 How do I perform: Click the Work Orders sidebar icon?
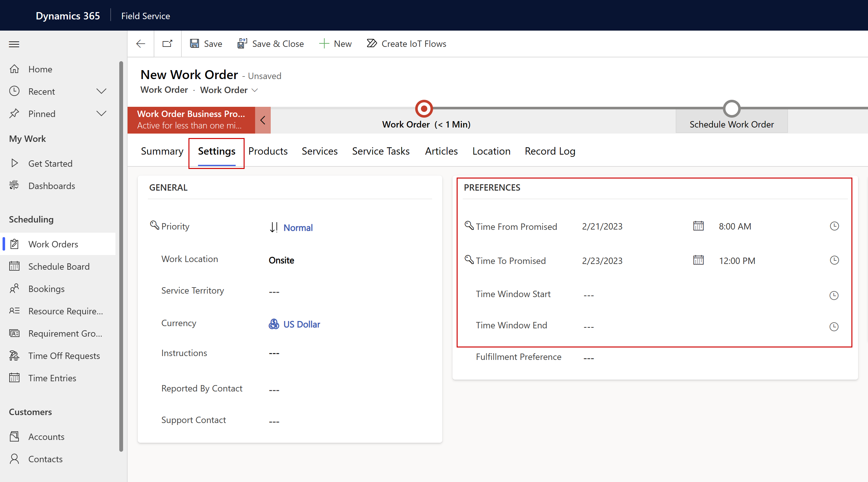click(15, 244)
